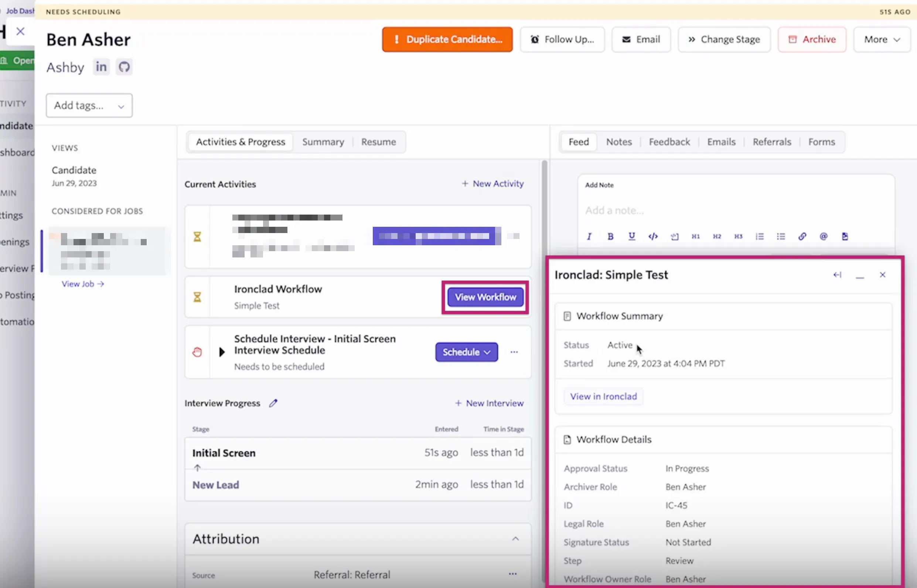This screenshot has height=588, width=917.
Task: Open the Schedule dropdown button
Action: 466,352
